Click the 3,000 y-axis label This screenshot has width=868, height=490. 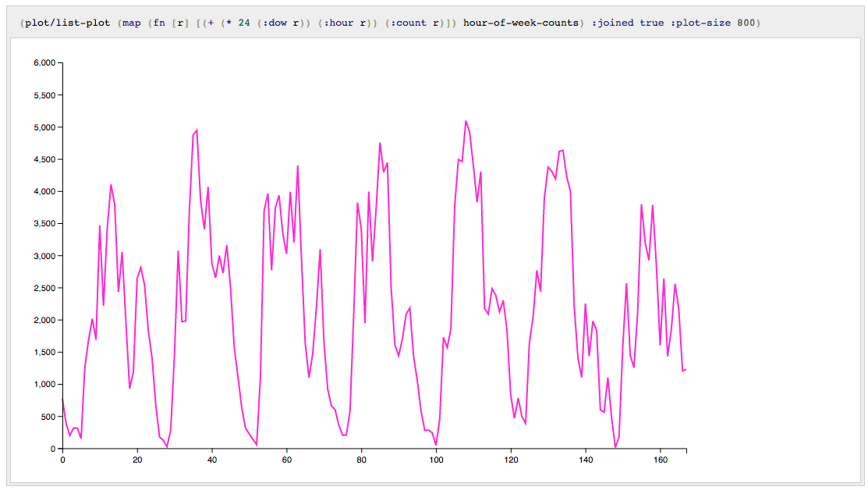point(44,256)
